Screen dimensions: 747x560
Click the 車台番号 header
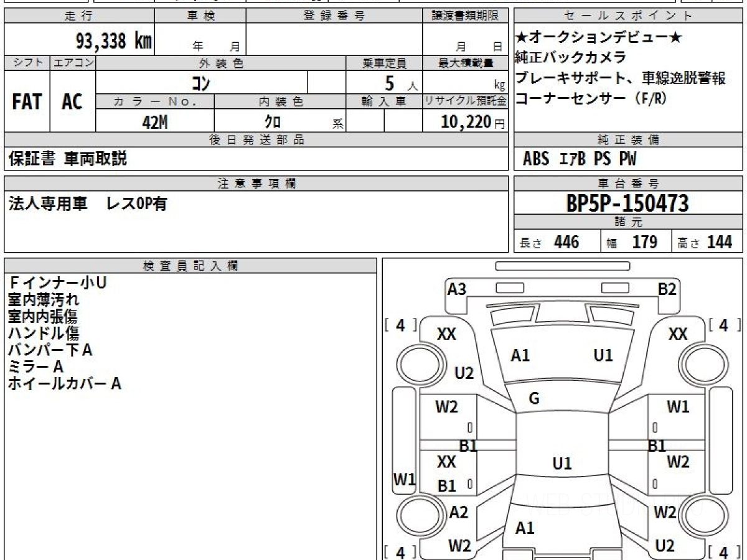coord(629,183)
